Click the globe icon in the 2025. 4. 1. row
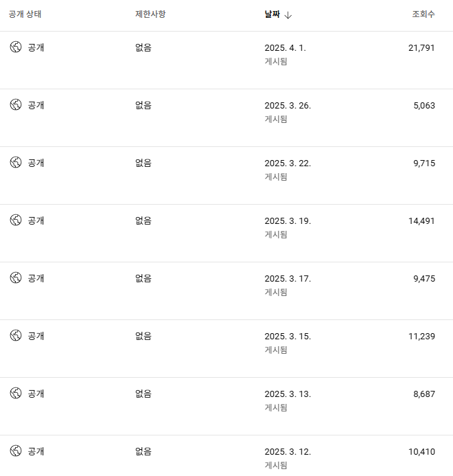Image resolution: width=453 pixels, height=476 pixels. (x=16, y=47)
